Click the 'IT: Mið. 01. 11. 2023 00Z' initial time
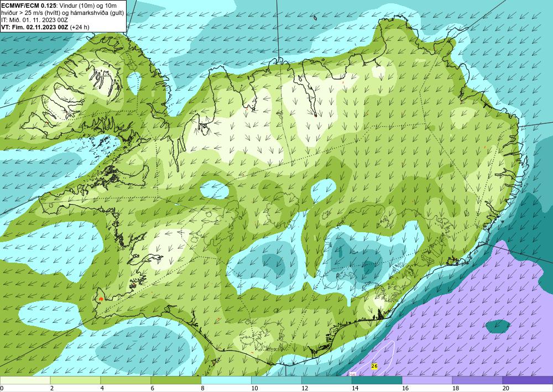The height and width of the screenshot is (392, 553). coord(34,20)
